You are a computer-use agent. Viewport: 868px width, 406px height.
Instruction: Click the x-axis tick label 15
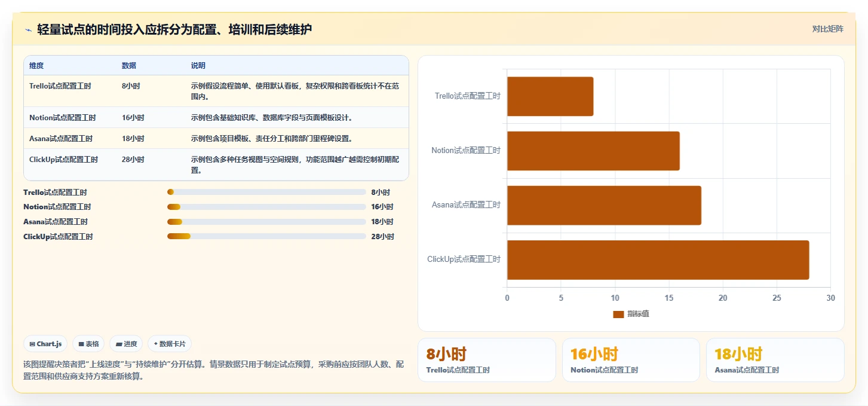[669, 298]
